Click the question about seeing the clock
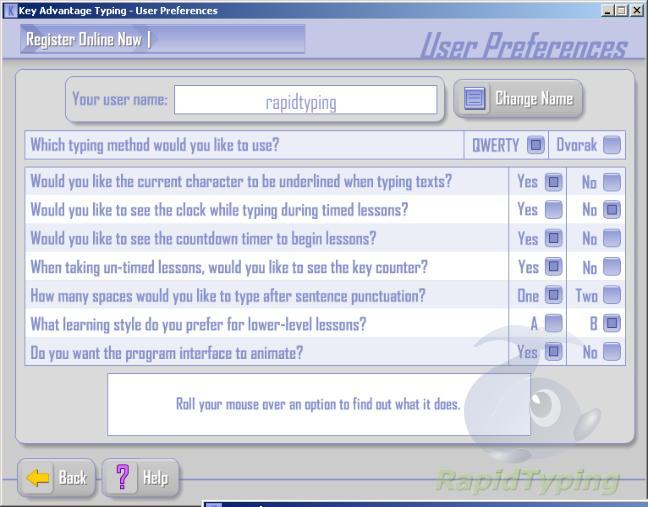 219,210
